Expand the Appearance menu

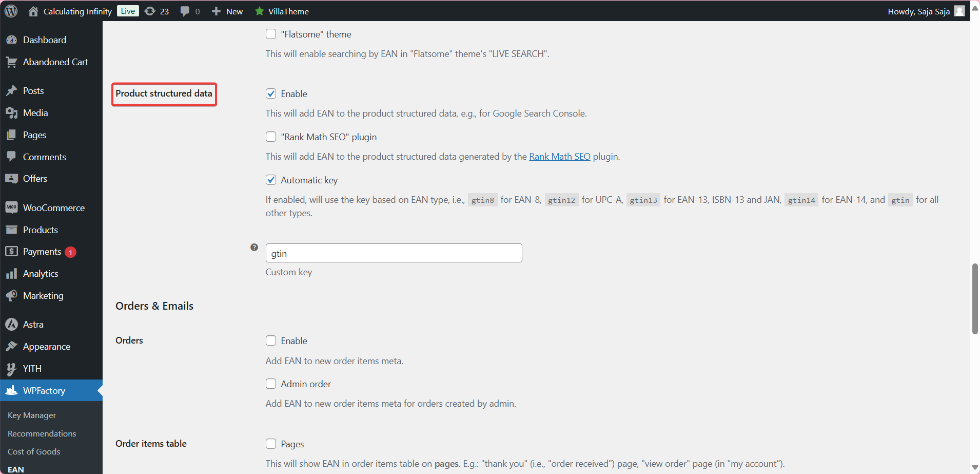point(46,346)
